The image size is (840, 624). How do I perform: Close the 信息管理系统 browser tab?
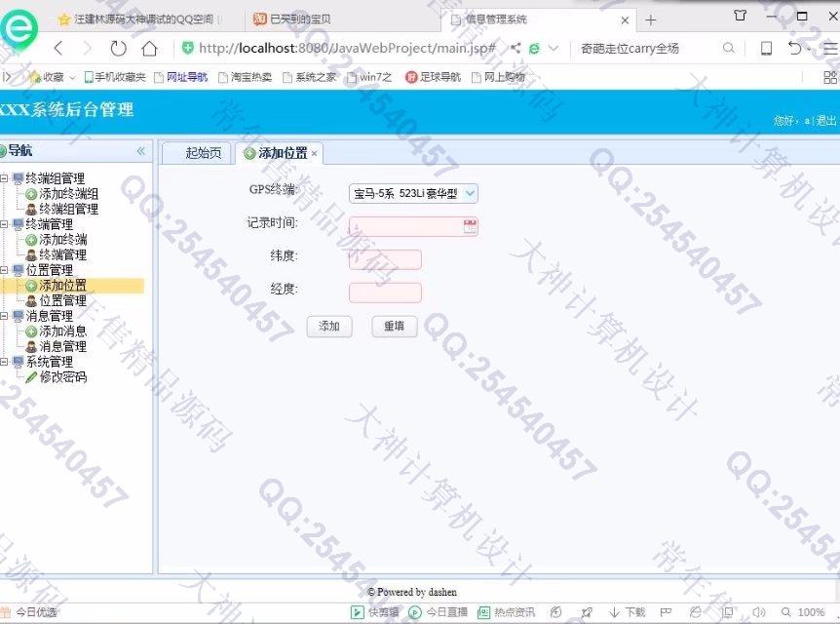click(x=625, y=20)
